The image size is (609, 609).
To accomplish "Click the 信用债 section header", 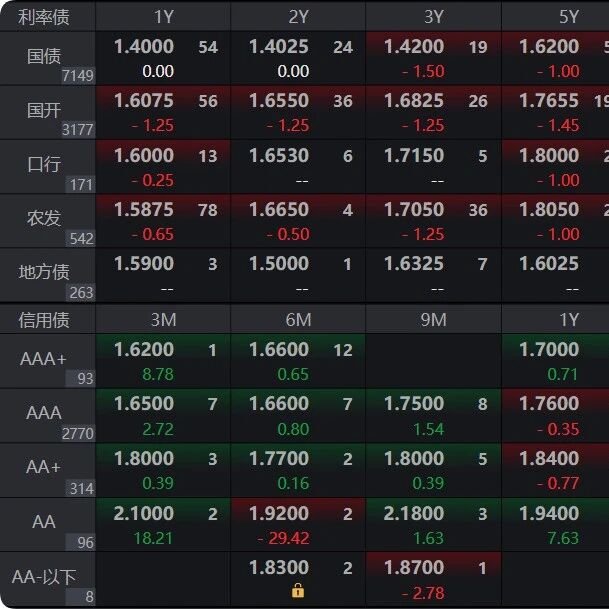I will coord(44,320).
